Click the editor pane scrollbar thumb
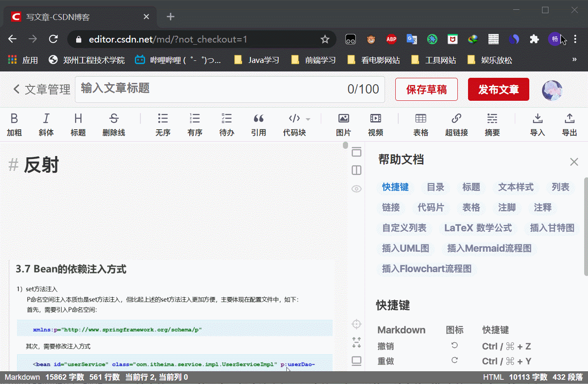588x384 pixels. [345, 145]
